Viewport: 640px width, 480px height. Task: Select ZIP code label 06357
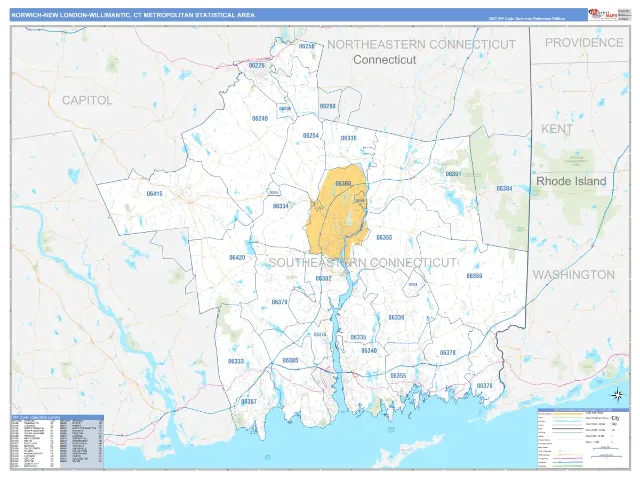point(249,401)
